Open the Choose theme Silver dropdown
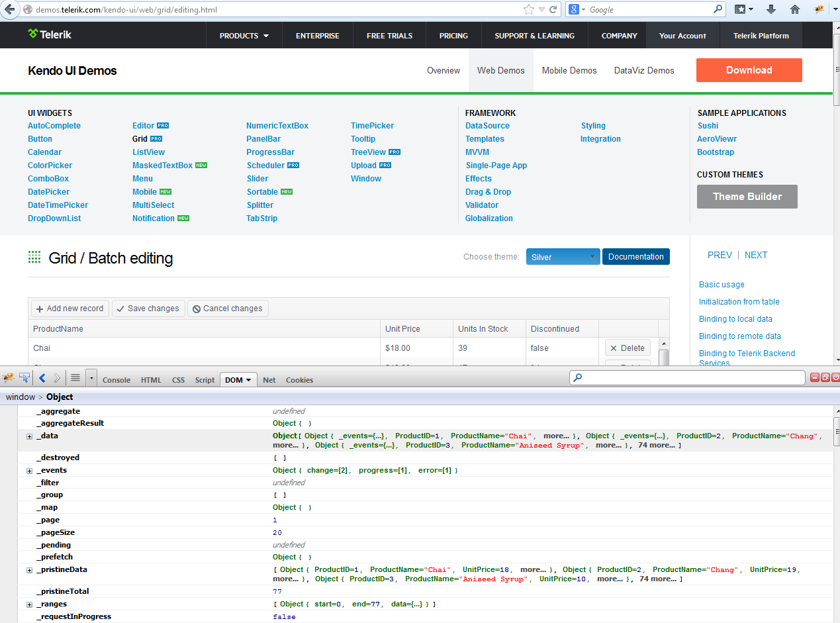 pos(563,257)
